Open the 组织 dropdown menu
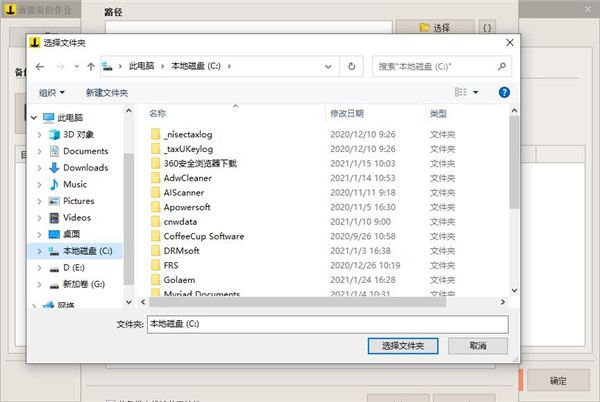This screenshot has width=600, height=402. [x=52, y=93]
